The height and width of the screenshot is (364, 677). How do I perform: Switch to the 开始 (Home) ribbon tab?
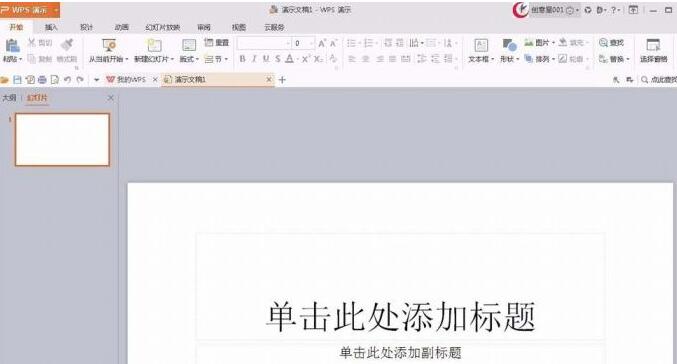point(16,27)
